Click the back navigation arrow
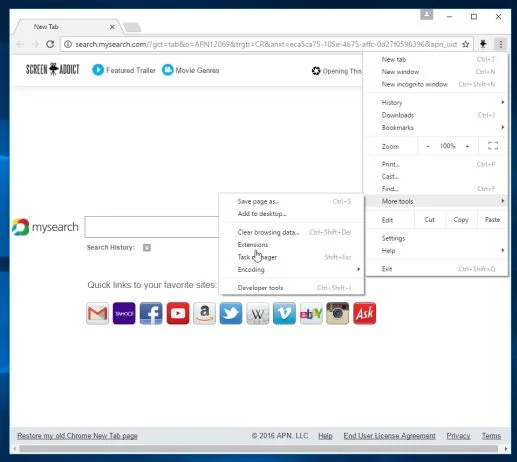The height and width of the screenshot is (462, 517). pyautogui.click(x=20, y=44)
